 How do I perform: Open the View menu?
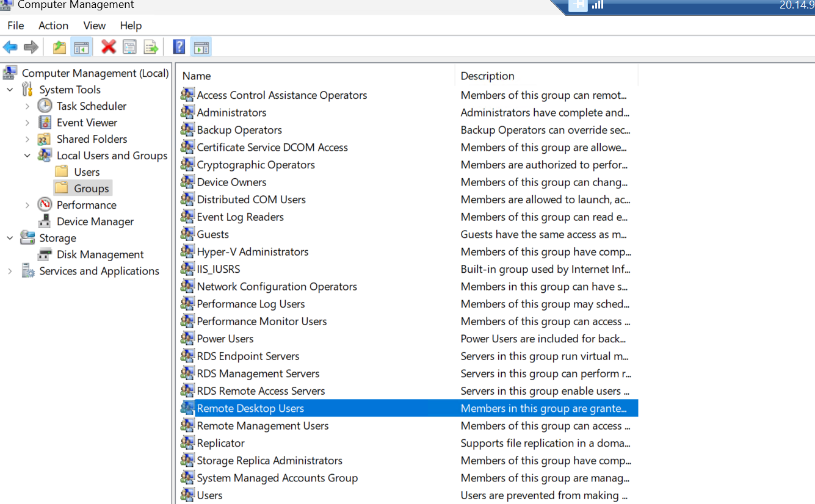coord(94,26)
